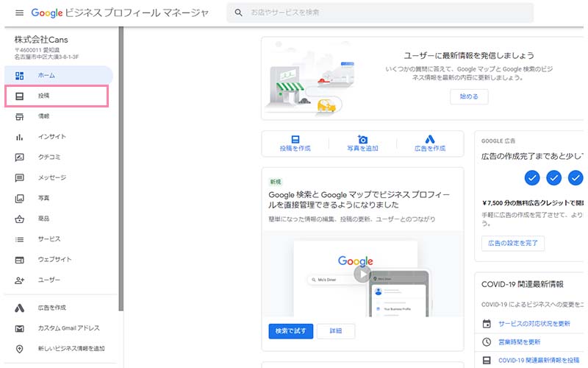
Task: Click the 広告を作成 ads icon
Action: (430, 139)
